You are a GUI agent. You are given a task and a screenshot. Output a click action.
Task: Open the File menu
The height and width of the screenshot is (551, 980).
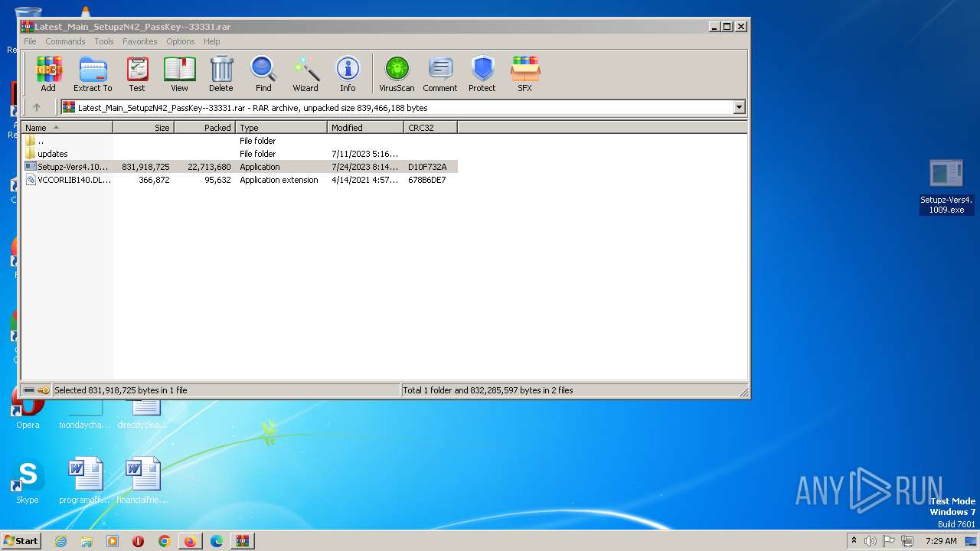(30, 41)
